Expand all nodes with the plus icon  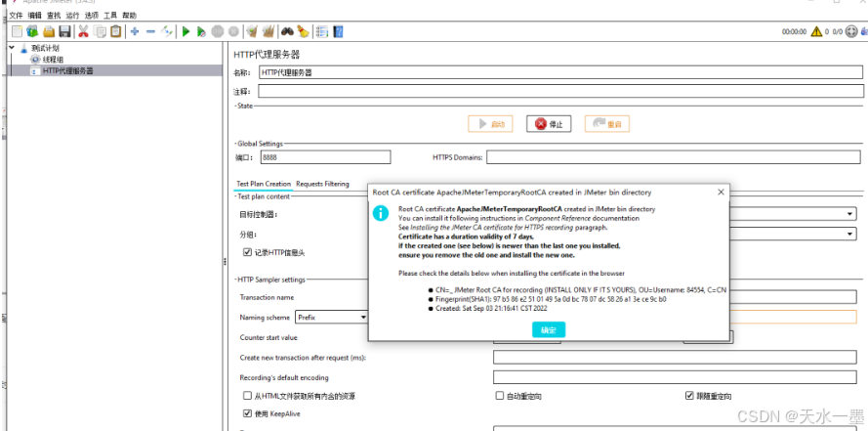coord(135,32)
